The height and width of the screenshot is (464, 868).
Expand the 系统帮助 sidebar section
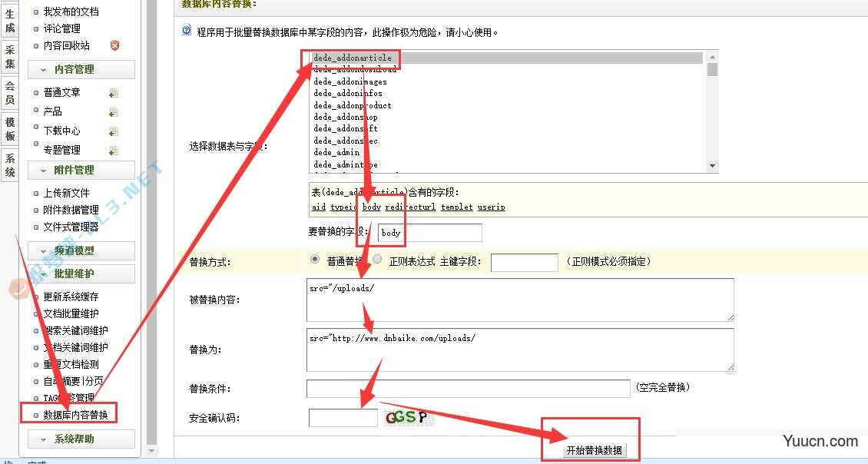(81, 439)
